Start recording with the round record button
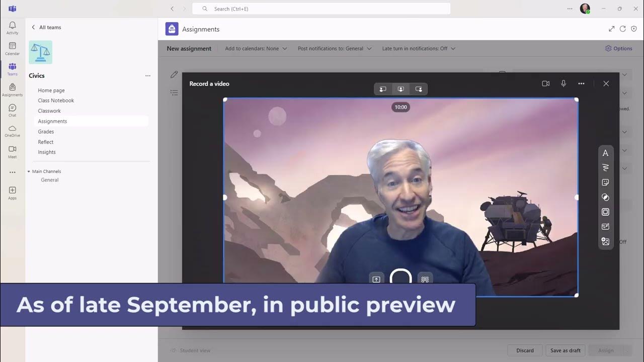 pyautogui.click(x=401, y=277)
